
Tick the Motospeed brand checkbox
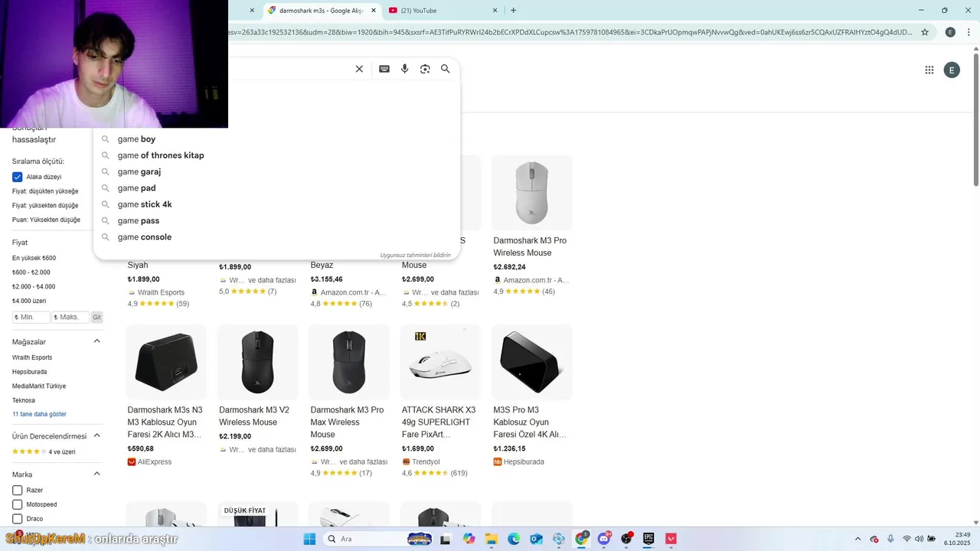click(x=18, y=504)
